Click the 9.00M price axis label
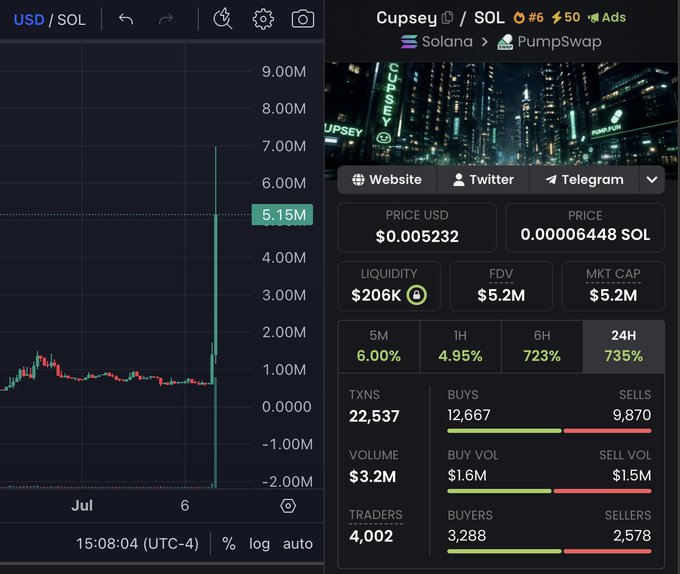680x574 pixels. click(284, 72)
